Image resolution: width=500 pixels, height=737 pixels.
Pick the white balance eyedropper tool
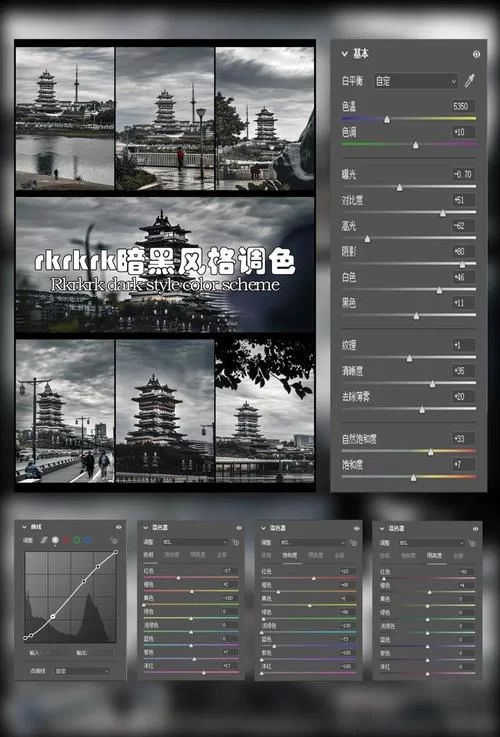(x=469, y=81)
